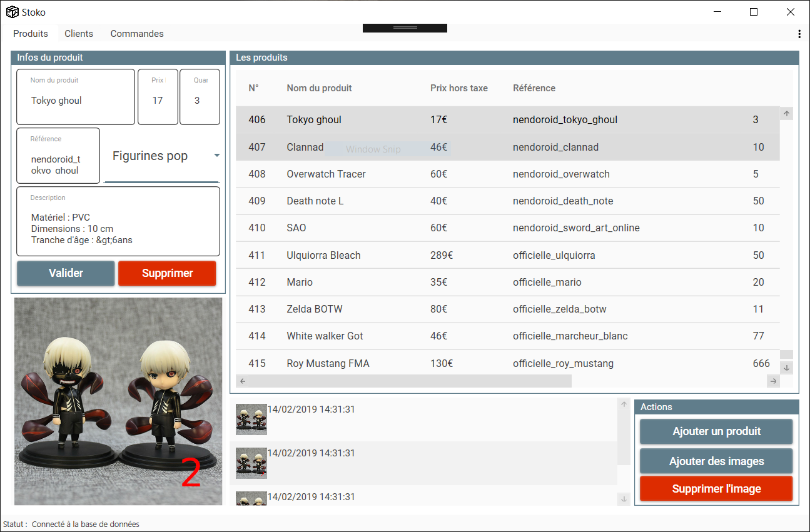Click reference nendoroid_sword_art_online

coord(576,228)
